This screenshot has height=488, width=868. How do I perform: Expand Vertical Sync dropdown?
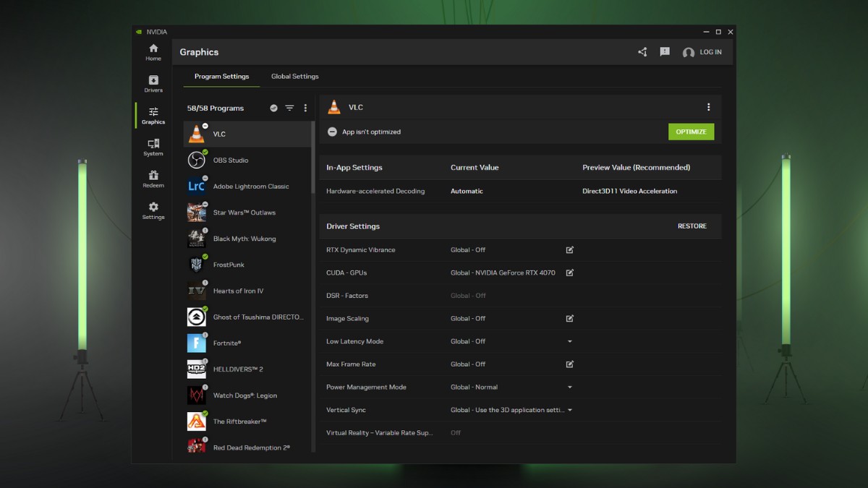coord(570,410)
